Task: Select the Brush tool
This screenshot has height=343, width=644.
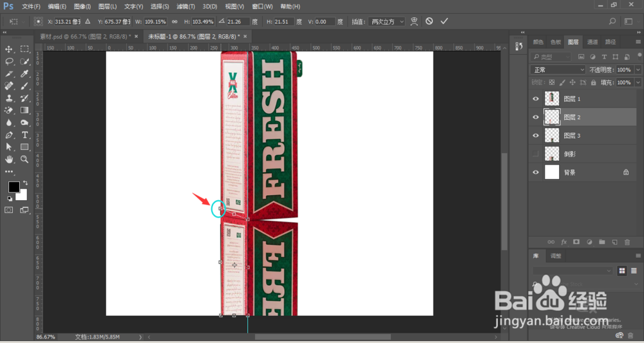Action: 24,86
